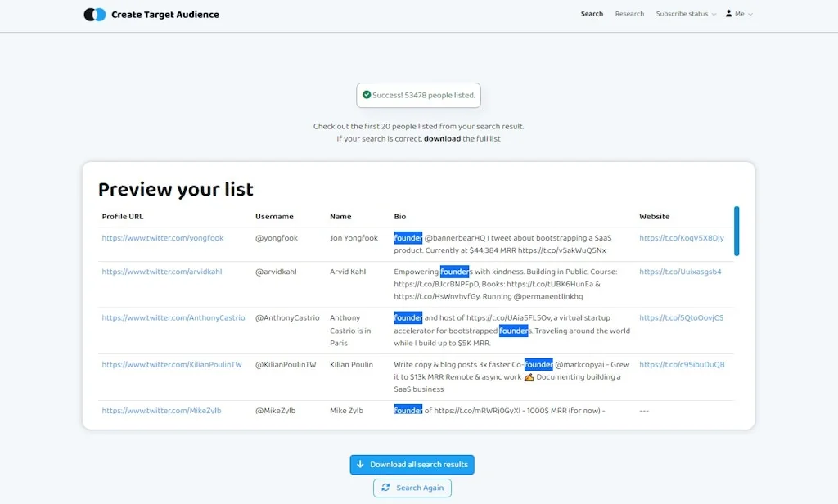This screenshot has width=838, height=504.
Task: Click the Download all search results button
Action: 412,464
